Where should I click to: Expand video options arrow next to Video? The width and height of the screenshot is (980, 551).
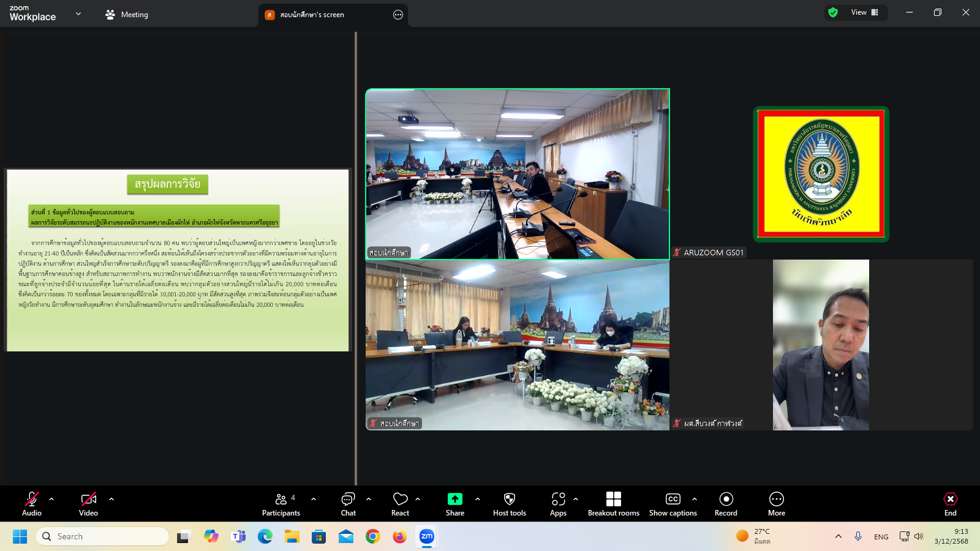[111, 499]
